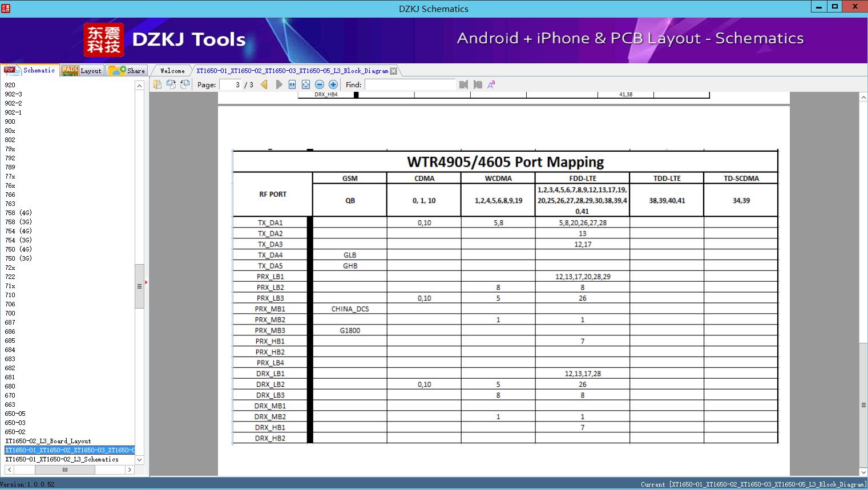
Task: Click the CHINA_DCS table cell
Action: coord(350,309)
